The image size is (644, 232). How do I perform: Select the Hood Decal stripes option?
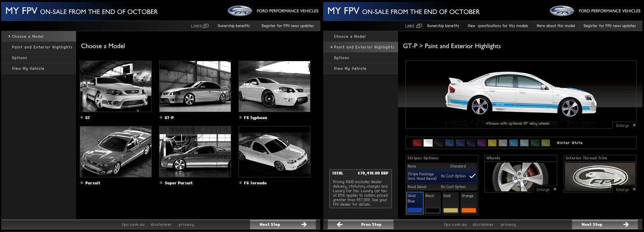tap(442, 187)
